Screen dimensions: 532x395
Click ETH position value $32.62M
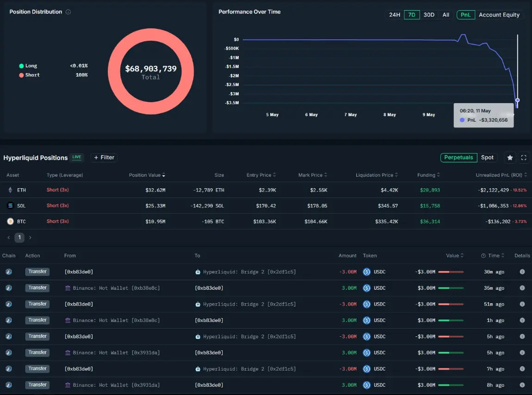click(x=155, y=190)
